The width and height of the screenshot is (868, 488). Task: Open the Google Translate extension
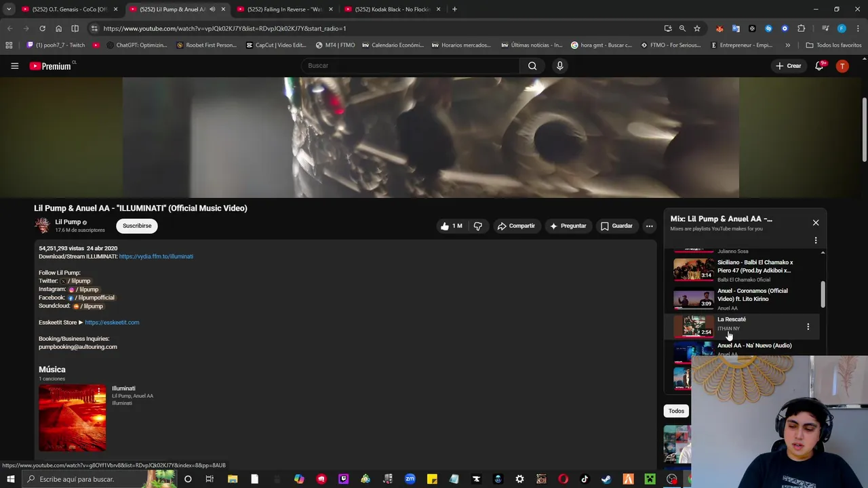tap(736, 28)
